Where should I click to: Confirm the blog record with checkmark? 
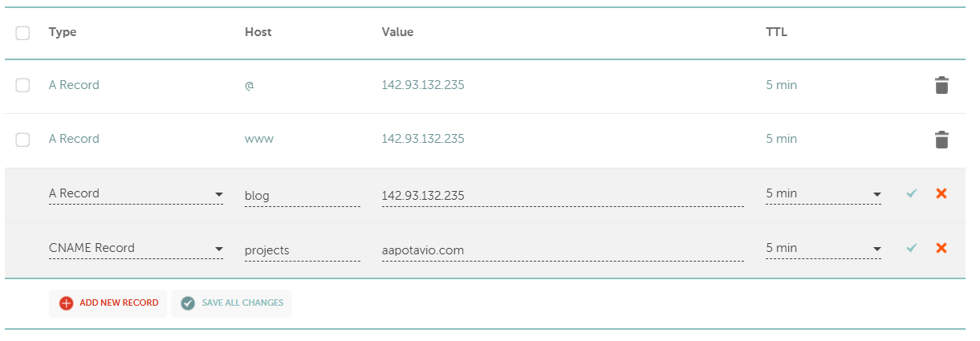pyautogui.click(x=911, y=193)
